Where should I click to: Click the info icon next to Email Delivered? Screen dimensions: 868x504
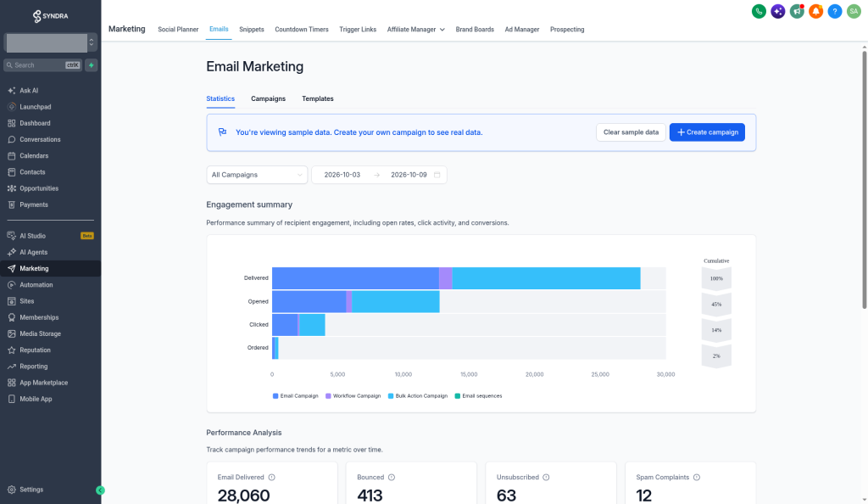click(x=272, y=478)
